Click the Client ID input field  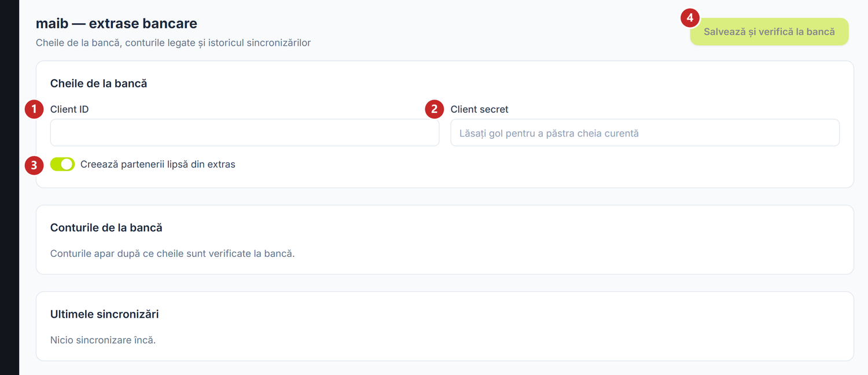point(245,133)
